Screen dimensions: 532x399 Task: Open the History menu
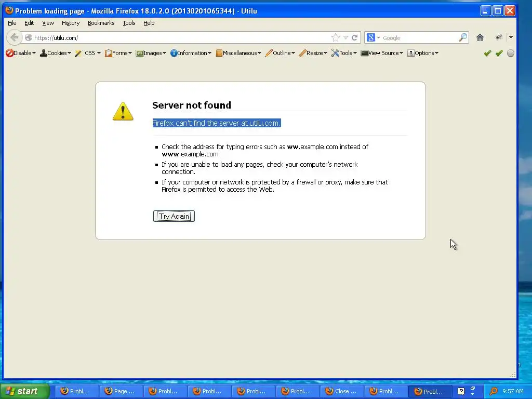point(71,23)
